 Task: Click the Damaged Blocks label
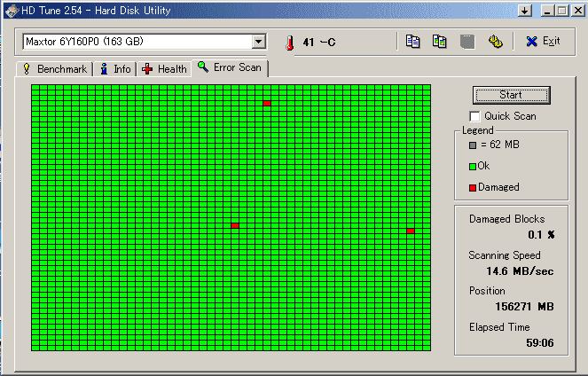[506, 219]
